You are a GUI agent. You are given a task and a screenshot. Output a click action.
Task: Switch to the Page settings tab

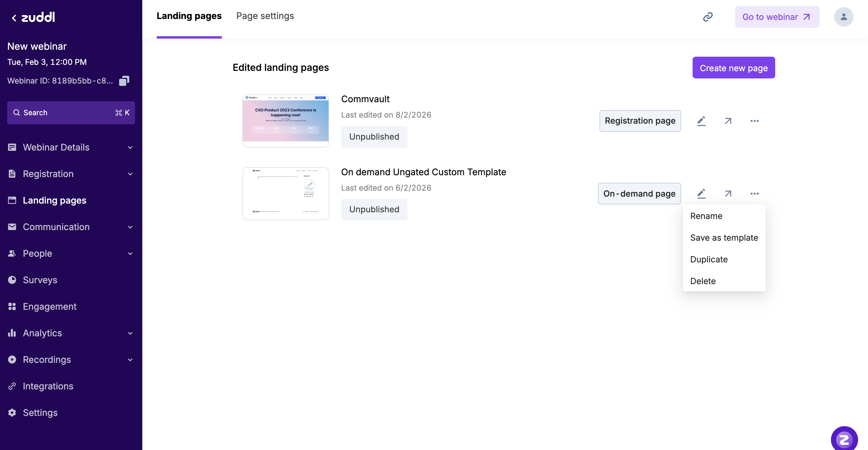(265, 16)
